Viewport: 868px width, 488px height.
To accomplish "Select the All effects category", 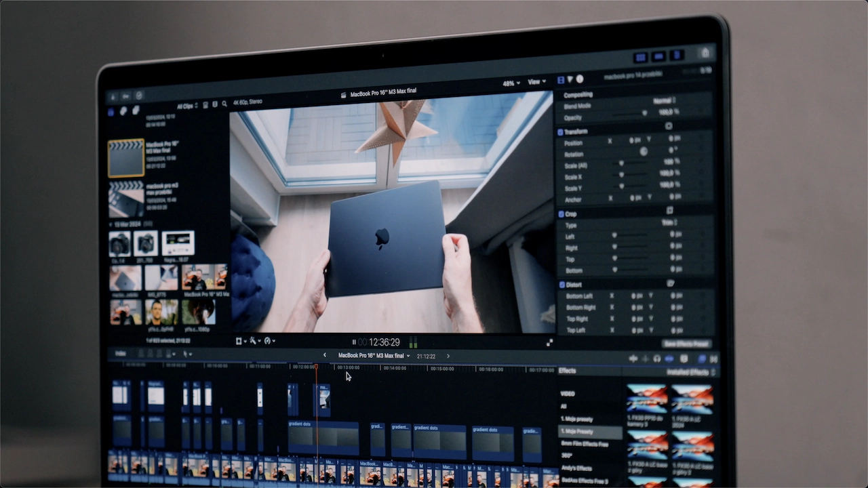I will click(564, 407).
